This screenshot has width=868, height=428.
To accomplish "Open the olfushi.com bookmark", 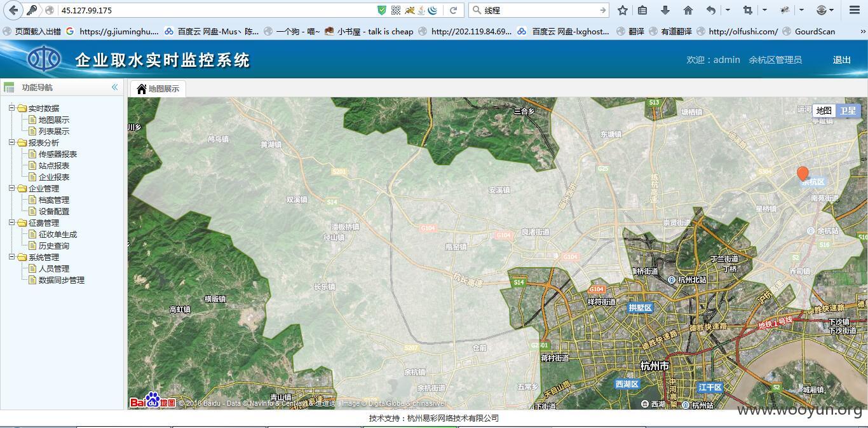I will coord(737,31).
